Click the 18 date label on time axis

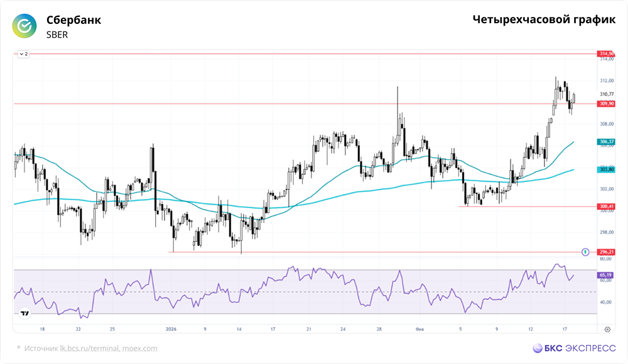42,329
